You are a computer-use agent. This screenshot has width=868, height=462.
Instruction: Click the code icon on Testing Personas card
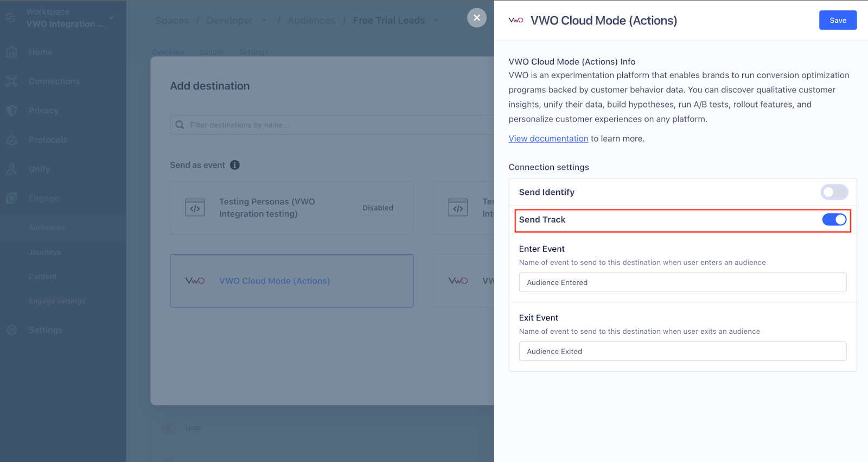click(195, 208)
